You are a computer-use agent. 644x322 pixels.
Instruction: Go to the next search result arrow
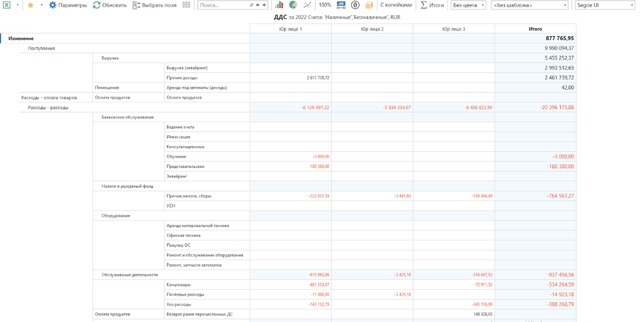tap(264, 5)
